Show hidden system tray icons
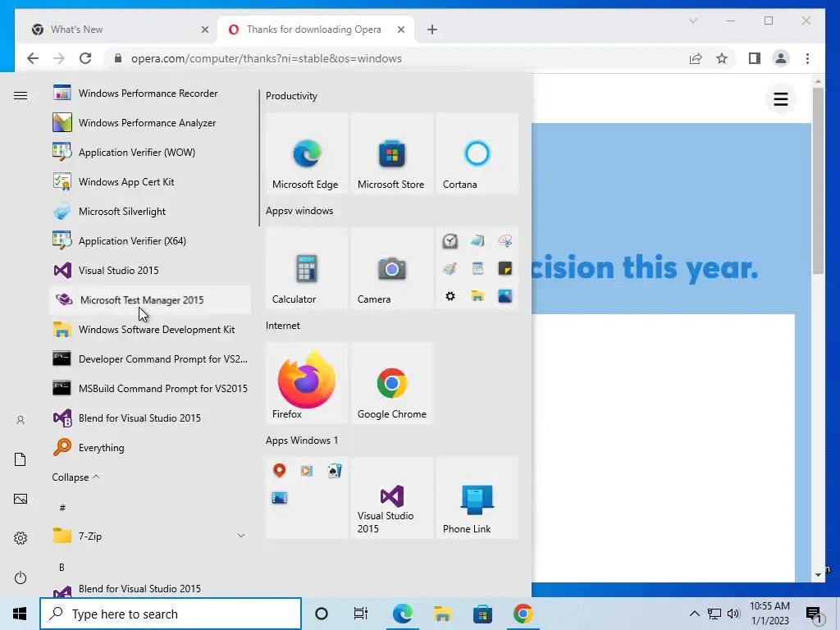Image resolution: width=840 pixels, height=630 pixels. pyautogui.click(x=694, y=614)
